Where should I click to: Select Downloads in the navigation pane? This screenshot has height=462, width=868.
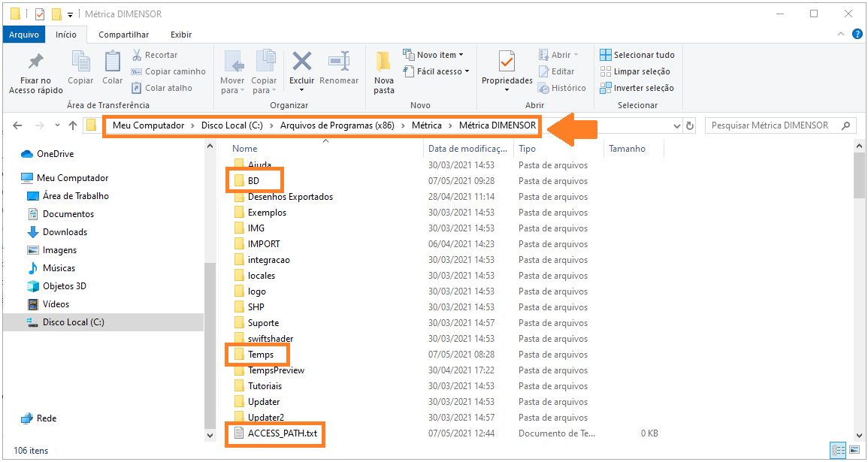pyautogui.click(x=65, y=232)
